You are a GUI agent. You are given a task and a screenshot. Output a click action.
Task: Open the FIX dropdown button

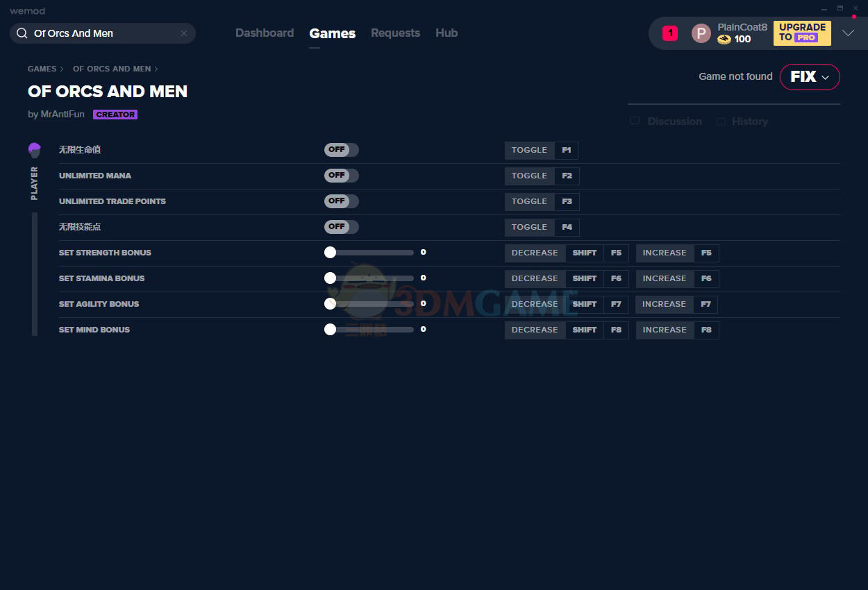coord(810,77)
